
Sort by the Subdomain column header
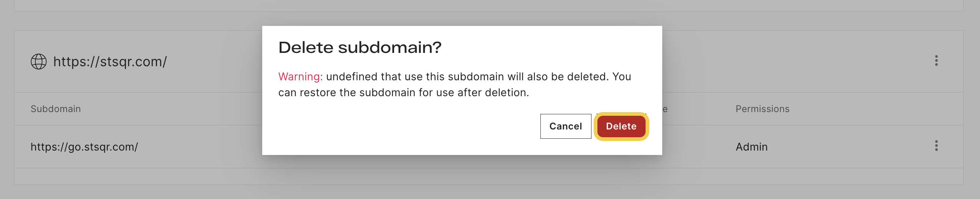coord(56,109)
